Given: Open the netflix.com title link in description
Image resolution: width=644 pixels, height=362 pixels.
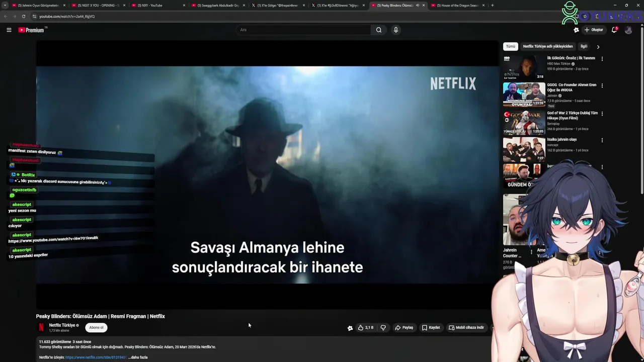Looking at the screenshot, I should tap(96, 357).
